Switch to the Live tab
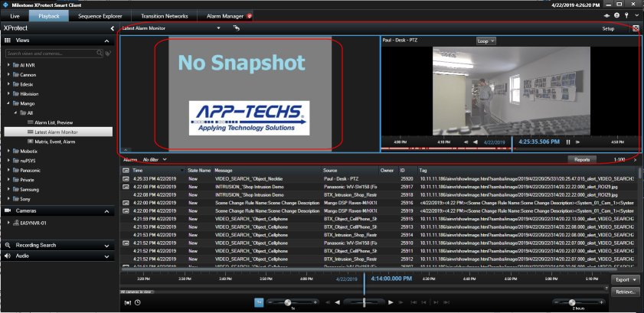This screenshot has height=313, width=644. click(15, 16)
